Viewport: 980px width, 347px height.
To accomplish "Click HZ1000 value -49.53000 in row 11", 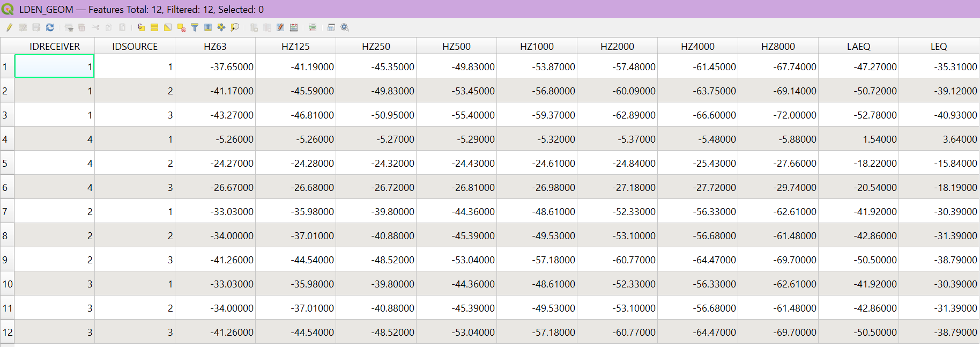I will click(x=537, y=308).
